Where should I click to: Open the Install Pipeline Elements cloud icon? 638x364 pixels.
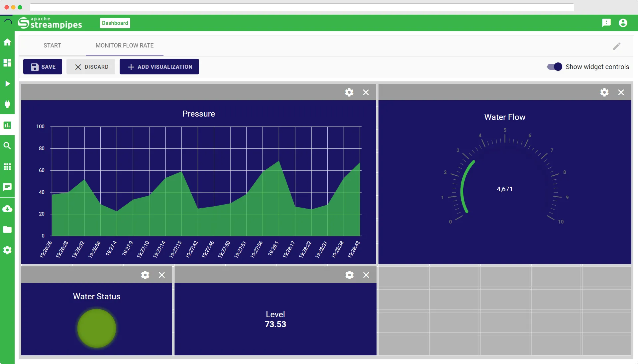click(x=7, y=209)
